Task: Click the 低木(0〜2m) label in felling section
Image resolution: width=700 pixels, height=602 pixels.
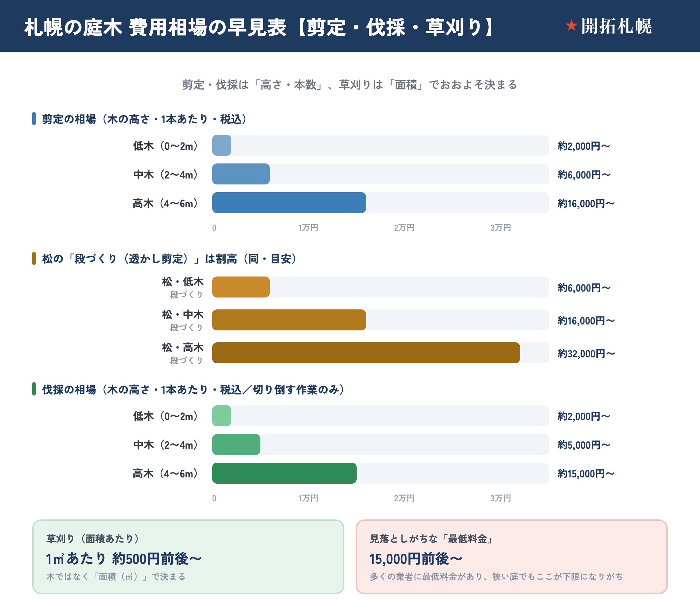Action: pyautogui.click(x=165, y=416)
